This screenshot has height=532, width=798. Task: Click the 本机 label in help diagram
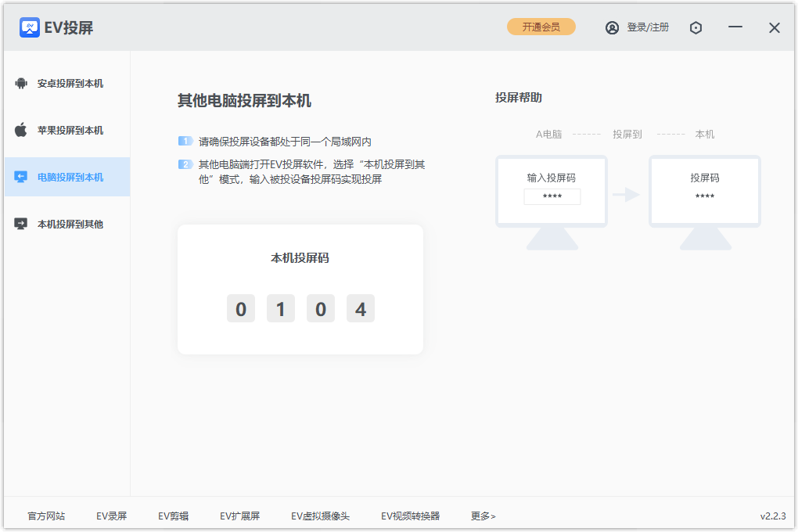pyautogui.click(x=705, y=135)
